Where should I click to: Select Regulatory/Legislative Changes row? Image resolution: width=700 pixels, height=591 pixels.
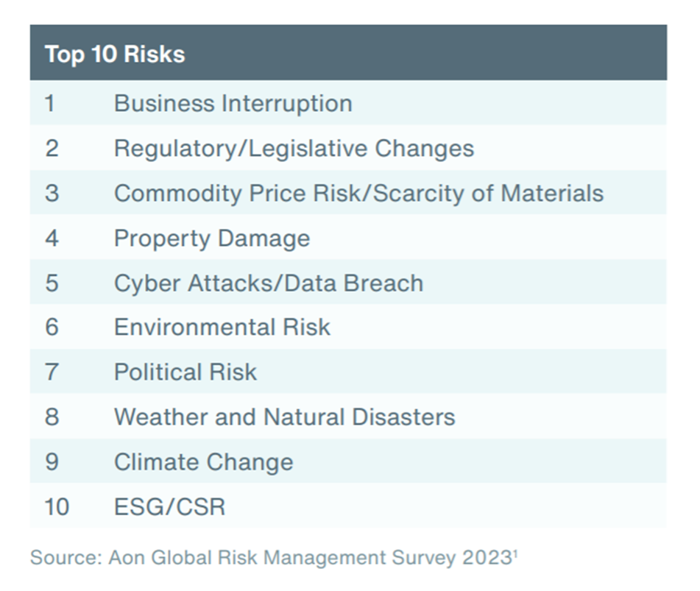pos(348,148)
